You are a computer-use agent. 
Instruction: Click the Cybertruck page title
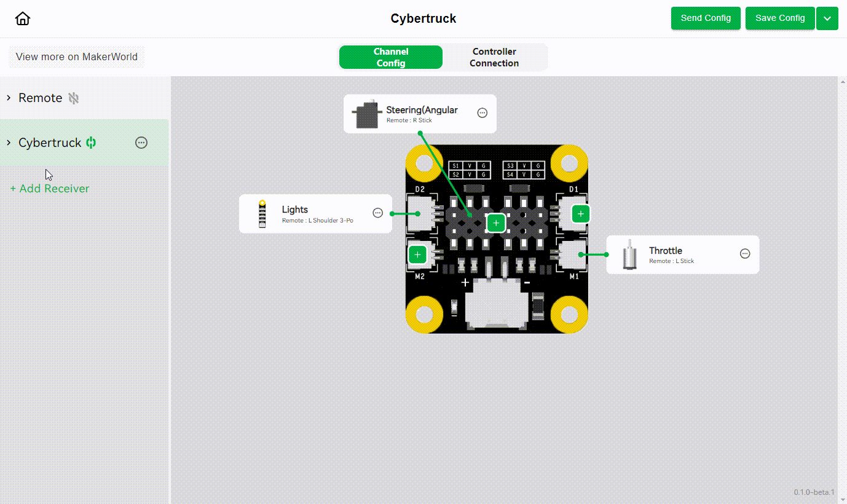click(424, 18)
